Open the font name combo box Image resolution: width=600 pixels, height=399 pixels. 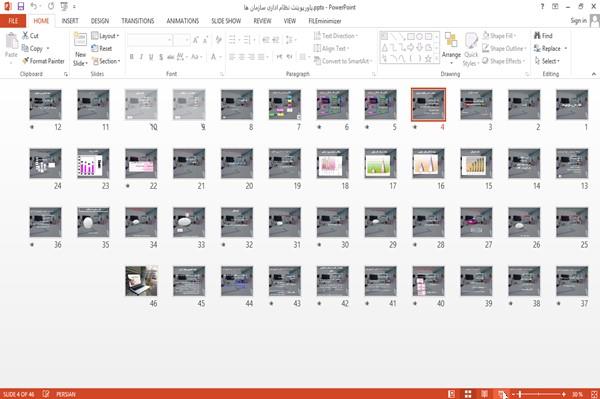point(149,40)
